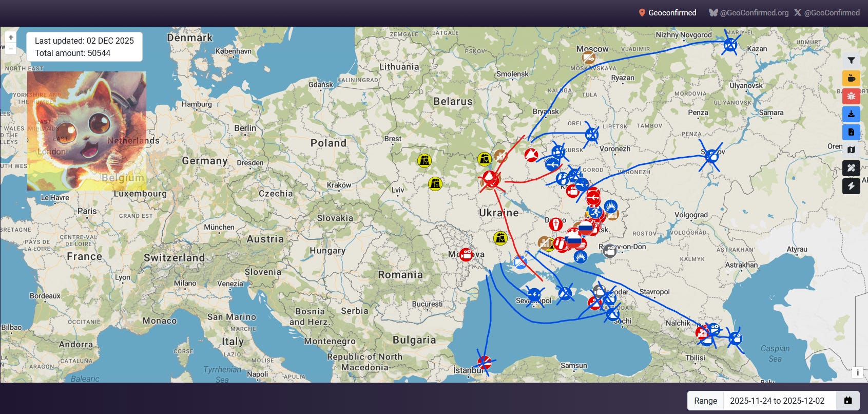Click the coffee cup donate button
Screen dimensions: 868x414
click(851, 78)
